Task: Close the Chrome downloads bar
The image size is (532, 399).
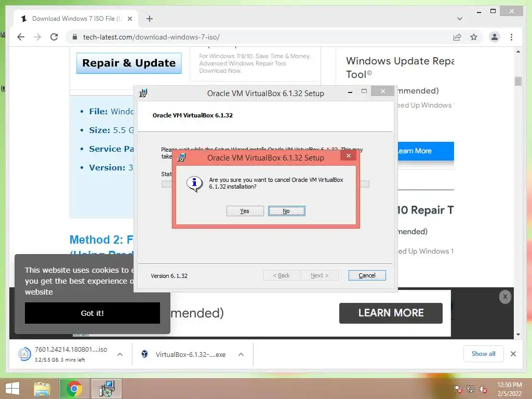Action: 513,354
